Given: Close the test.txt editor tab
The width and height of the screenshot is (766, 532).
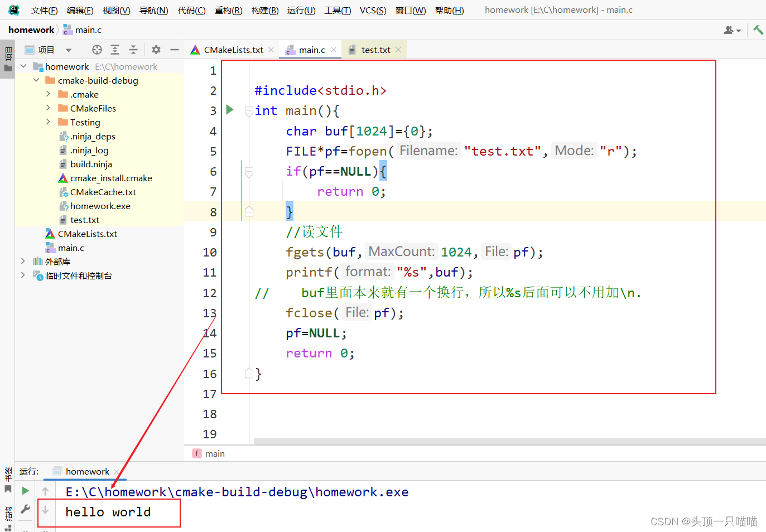Looking at the screenshot, I should coord(398,50).
